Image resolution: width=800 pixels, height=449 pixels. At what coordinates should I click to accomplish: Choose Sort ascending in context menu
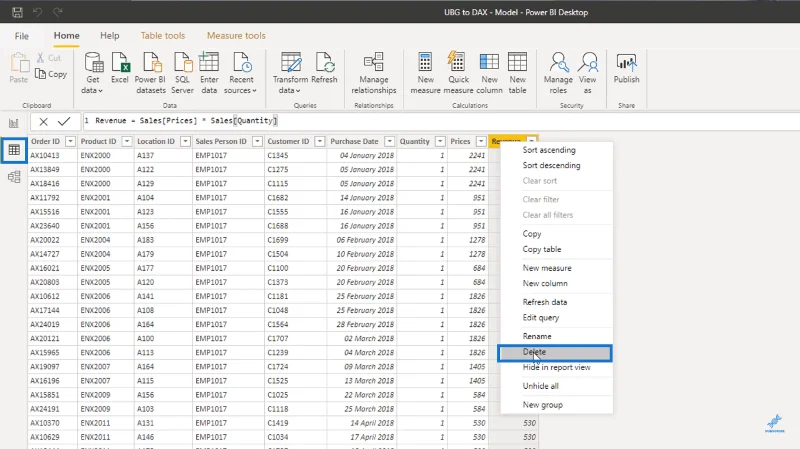(556, 150)
